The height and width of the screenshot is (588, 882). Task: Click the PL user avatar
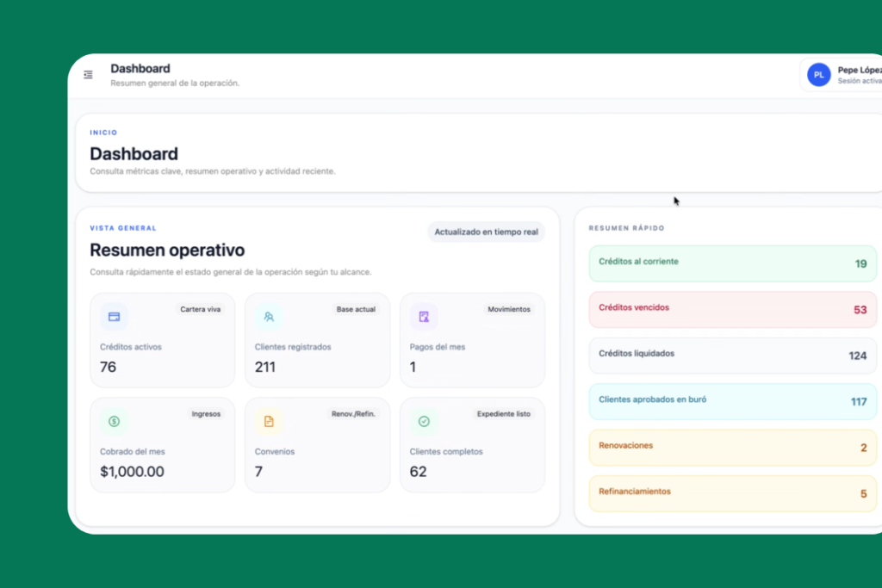click(x=818, y=75)
